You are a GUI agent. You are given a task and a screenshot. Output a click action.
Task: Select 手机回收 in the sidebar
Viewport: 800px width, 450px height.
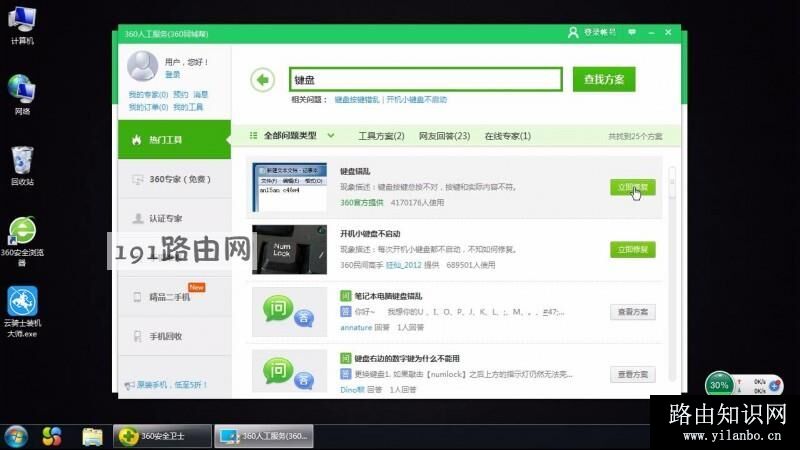pos(174,336)
